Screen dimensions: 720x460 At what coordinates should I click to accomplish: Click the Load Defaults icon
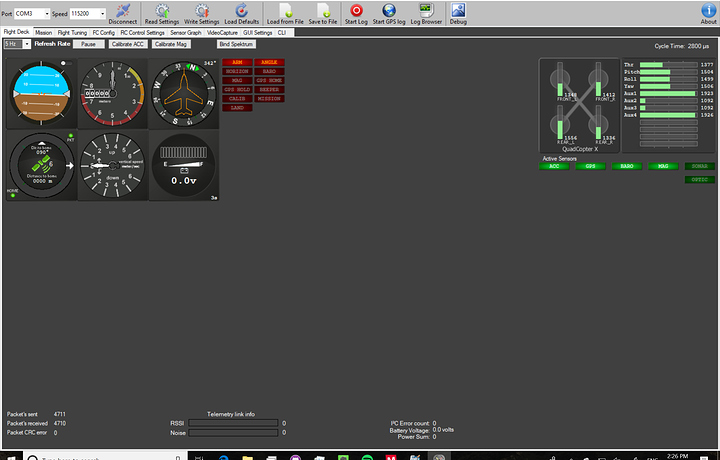click(x=242, y=10)
